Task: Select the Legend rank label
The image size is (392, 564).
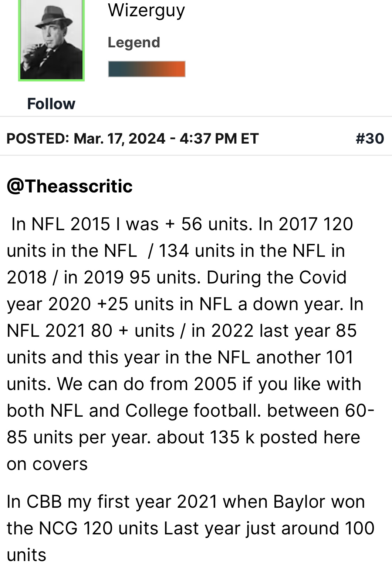Action: tap(134, 43)
